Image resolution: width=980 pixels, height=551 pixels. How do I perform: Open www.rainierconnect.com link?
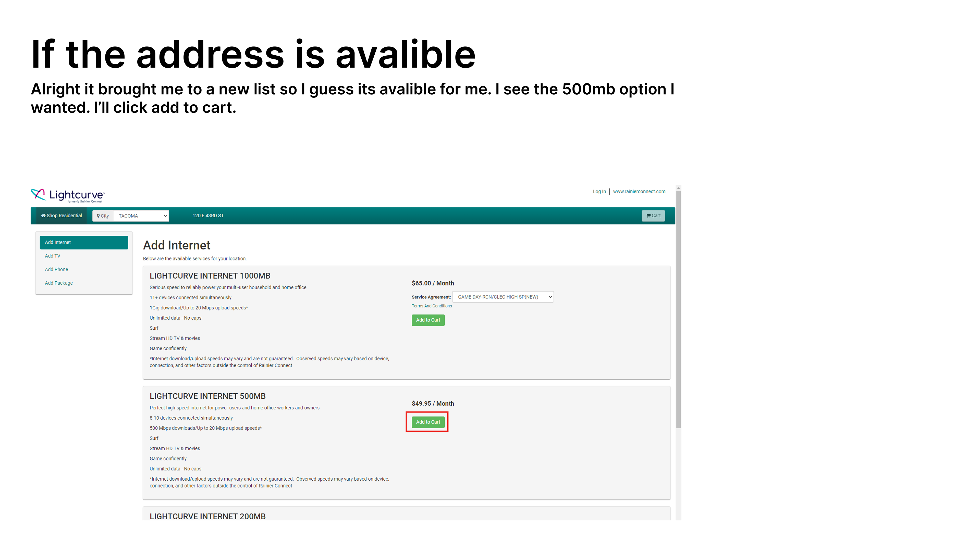click(639, 192)
